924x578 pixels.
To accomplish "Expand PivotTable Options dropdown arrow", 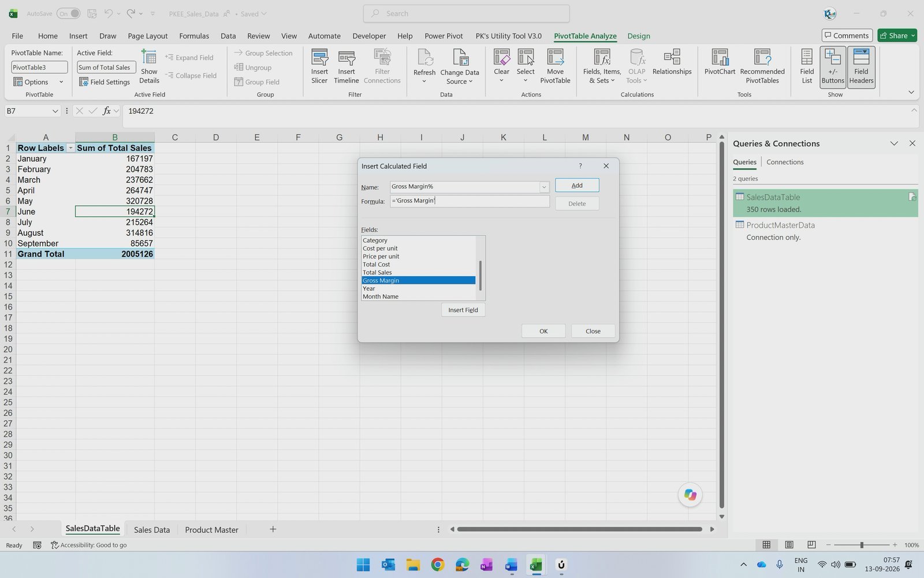I will (x=61, y=82).
